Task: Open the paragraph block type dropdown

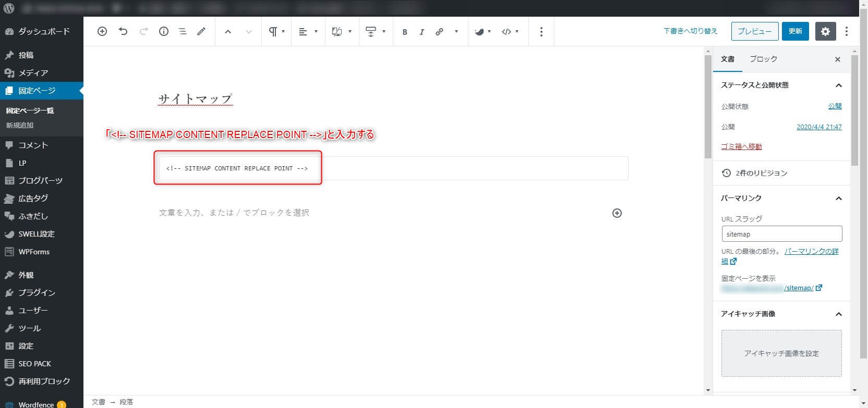Action: (276, 32)
